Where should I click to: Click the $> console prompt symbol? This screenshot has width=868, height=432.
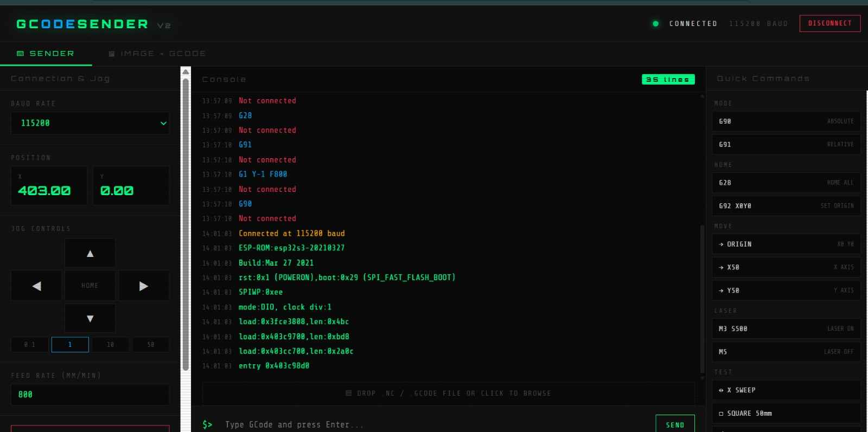tap(207, 424)
